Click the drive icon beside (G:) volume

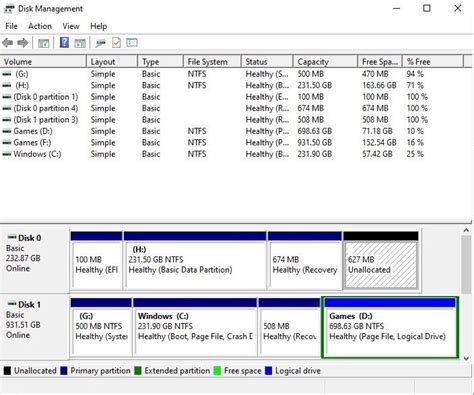pos(7,74)
